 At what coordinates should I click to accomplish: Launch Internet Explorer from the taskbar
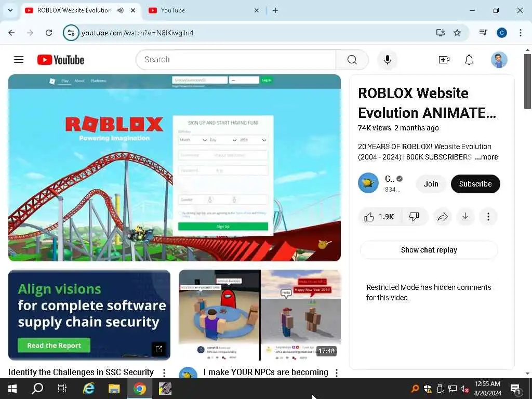pyautogui.click(x=88, y=389)
